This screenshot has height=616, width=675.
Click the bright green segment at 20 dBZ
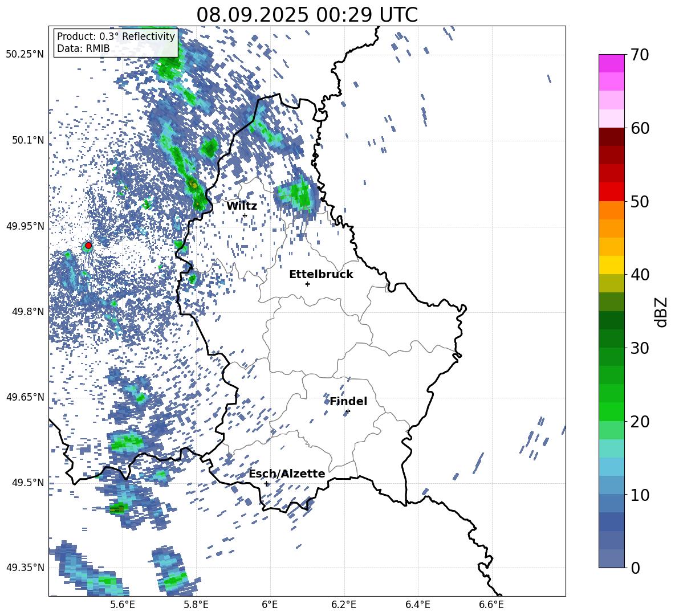pyautogui.click(x=611, y=412)
